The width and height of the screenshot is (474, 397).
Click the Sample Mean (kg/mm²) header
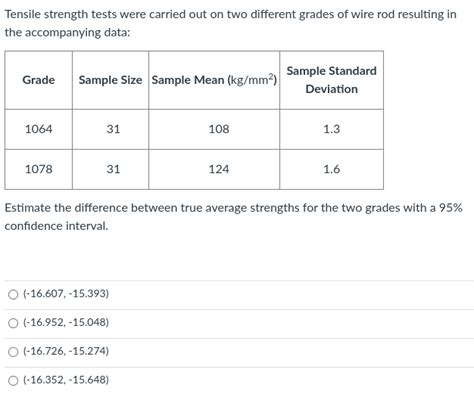[x=214, y=80]
